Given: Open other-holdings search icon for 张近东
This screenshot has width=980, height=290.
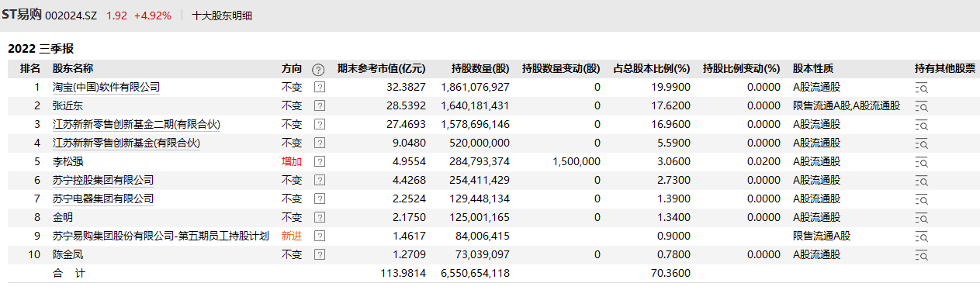Looking at the screenshot, I should (922, 106).
